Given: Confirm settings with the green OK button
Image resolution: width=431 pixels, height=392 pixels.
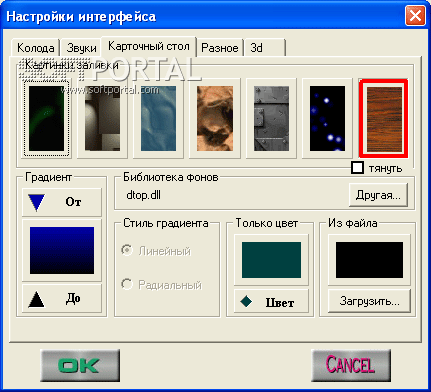Looking at the screenshot, I should point(80,366).
